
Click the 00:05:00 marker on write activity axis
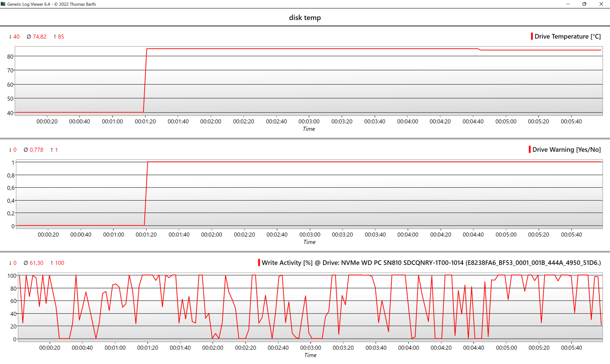click(x=506, y=347)
